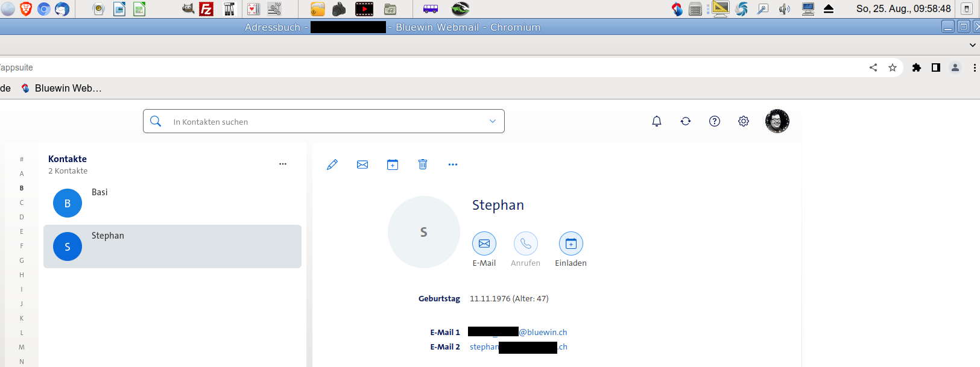Image resolution: width=980 pixels, height=367 pixels.
Task: Click the Einladen button under Stephan
Action: (571, 243)
